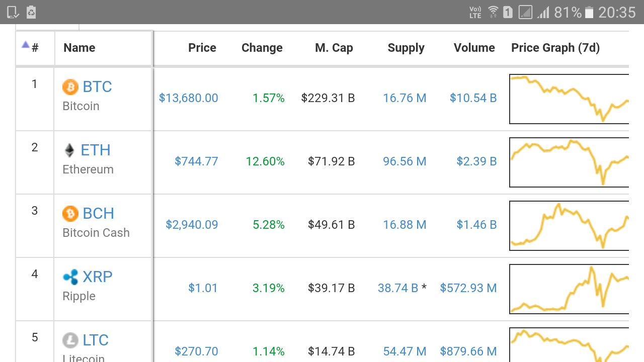644x362 pixels.
Task: Open the BTC coin link
Action: tap(98, 87)
